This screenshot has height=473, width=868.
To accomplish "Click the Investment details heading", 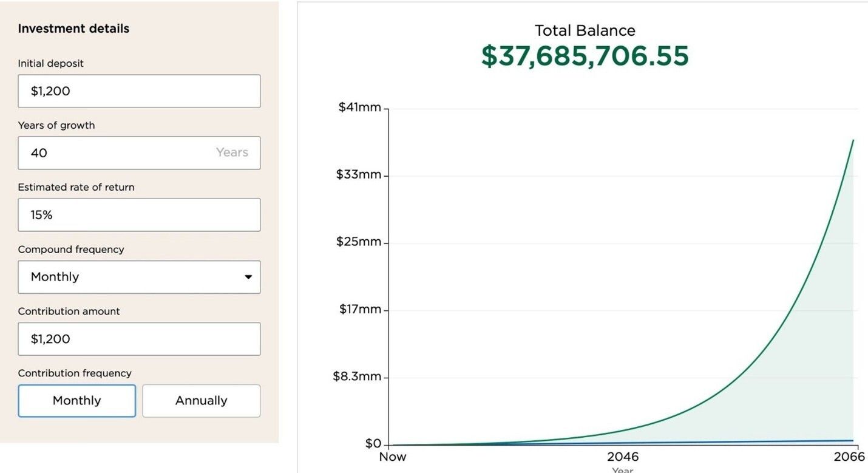I will pos(73,29).
